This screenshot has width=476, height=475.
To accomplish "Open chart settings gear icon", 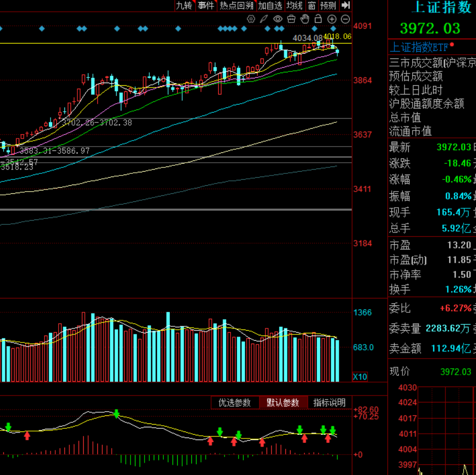I will [x=251, y=19].
